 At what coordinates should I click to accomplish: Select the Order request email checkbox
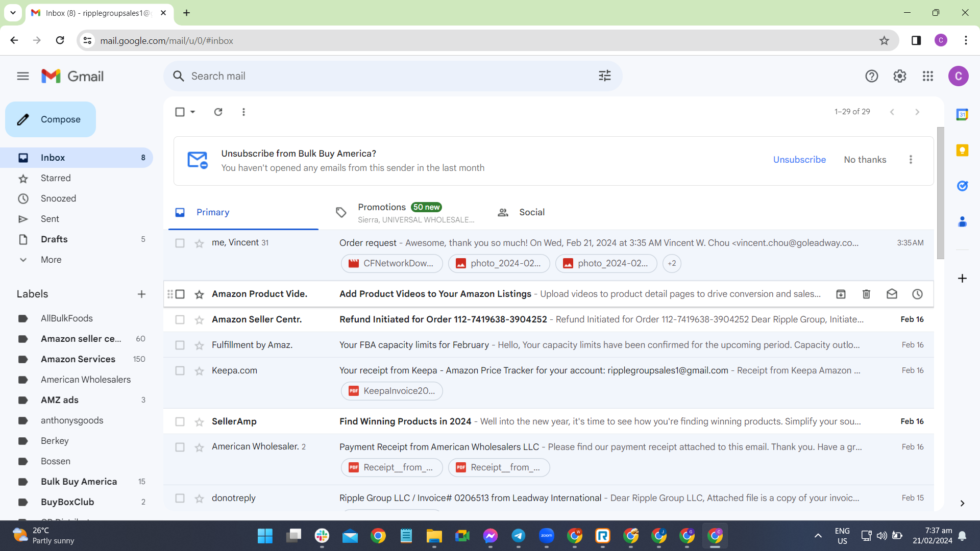(180, 243)
